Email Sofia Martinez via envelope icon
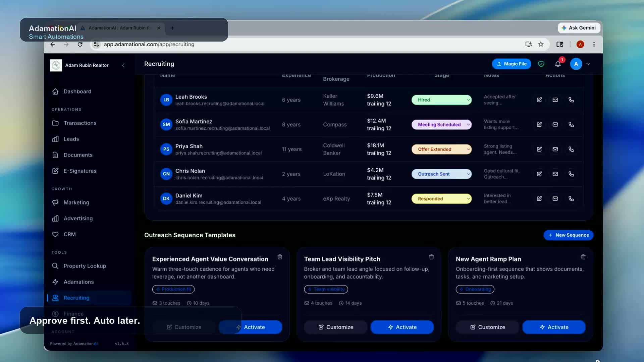 click(555, 124)
